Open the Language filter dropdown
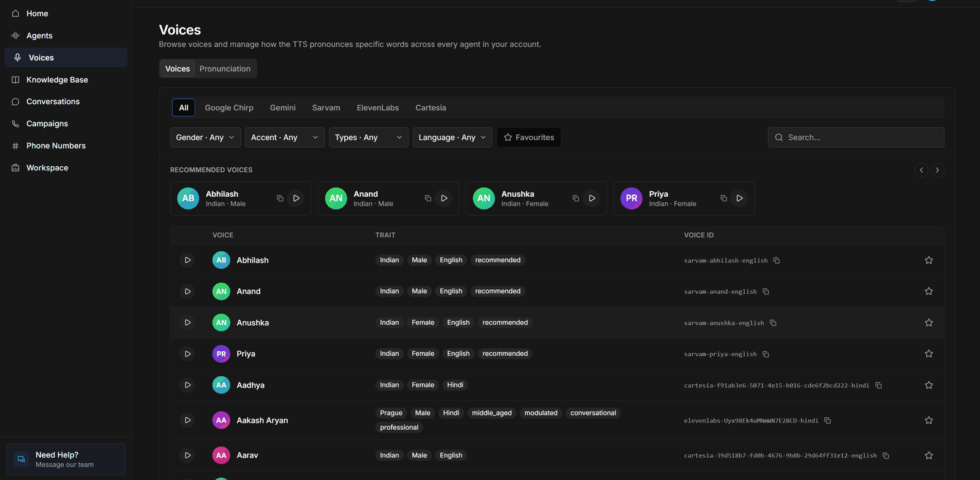 click(x=453, y=137)
